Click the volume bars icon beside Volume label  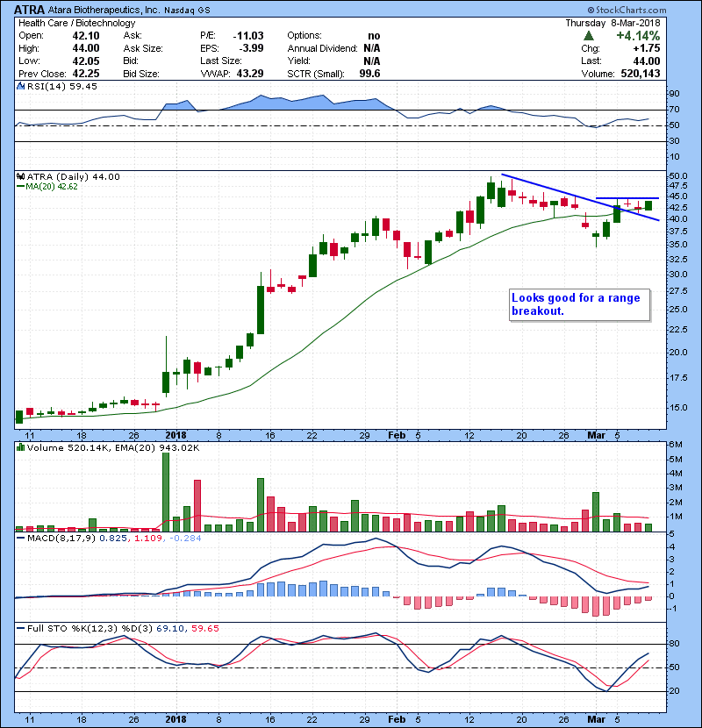pyautogui.click(x=20, y=447)
